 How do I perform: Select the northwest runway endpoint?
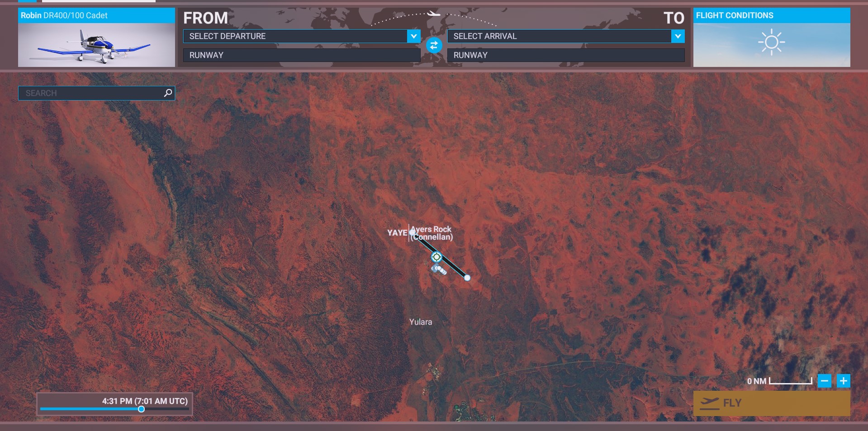(413, 232)
